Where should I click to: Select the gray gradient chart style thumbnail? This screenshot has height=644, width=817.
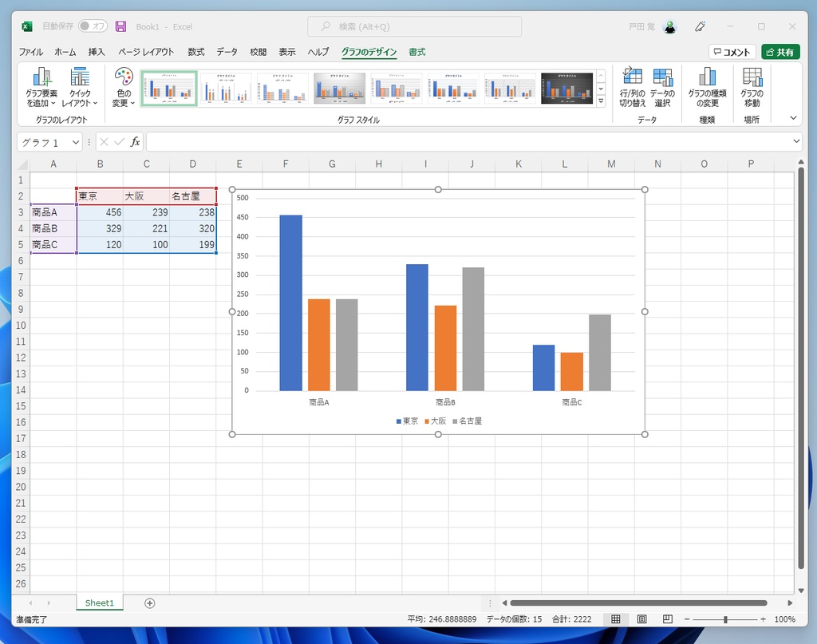coord(339,89)
